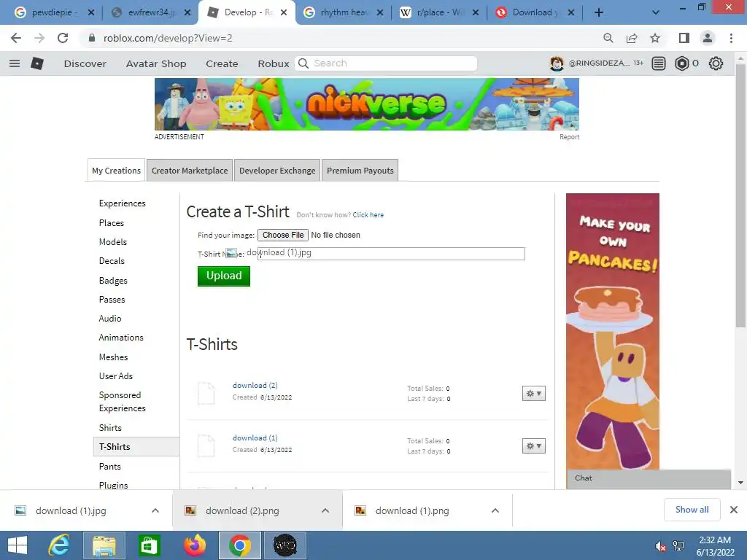Open the user avatar profile icon
The width and height of the screenshot is (747, 560).
point(557,63)
